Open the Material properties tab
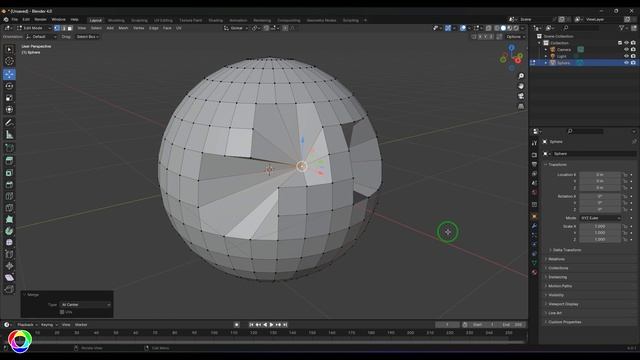 534,272
